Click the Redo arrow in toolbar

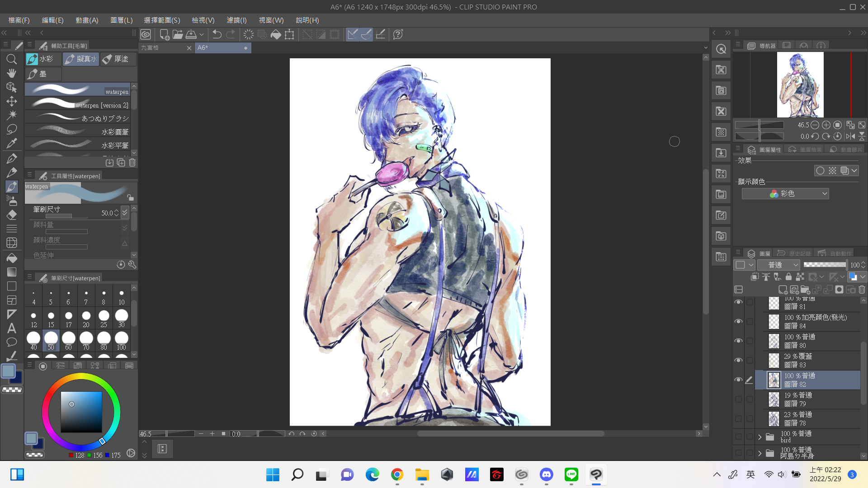pos(231,34)
